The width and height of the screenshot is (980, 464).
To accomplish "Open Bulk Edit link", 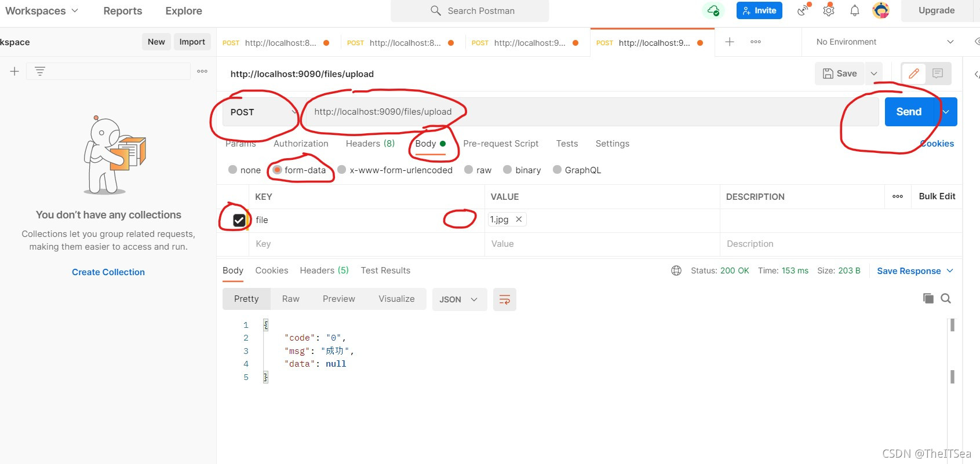I will coord(937,196).
